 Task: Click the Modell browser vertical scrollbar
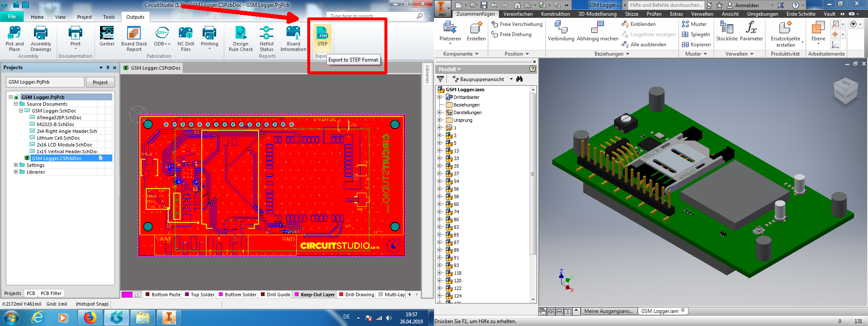pos(533,174)
